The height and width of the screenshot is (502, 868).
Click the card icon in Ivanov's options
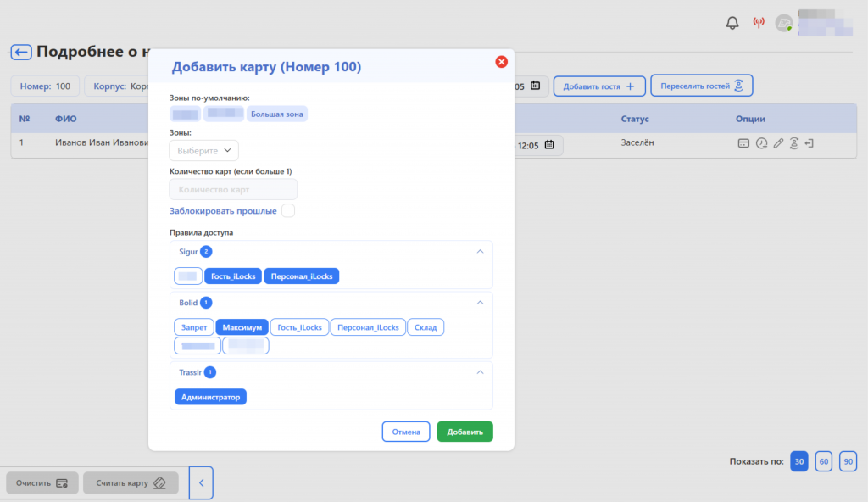pyautogui.click(x=743, y=143)
